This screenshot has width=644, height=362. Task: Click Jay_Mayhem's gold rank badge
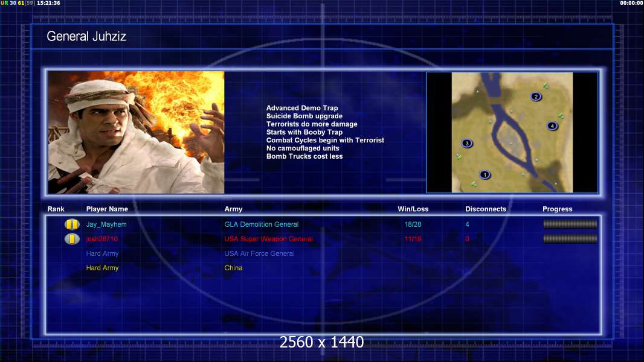[x=72, y=224]
